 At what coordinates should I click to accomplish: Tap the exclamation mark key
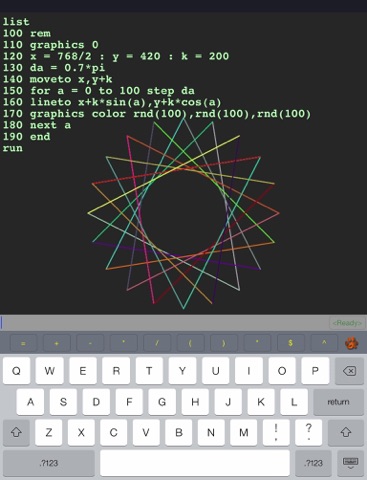pos(276,433)
